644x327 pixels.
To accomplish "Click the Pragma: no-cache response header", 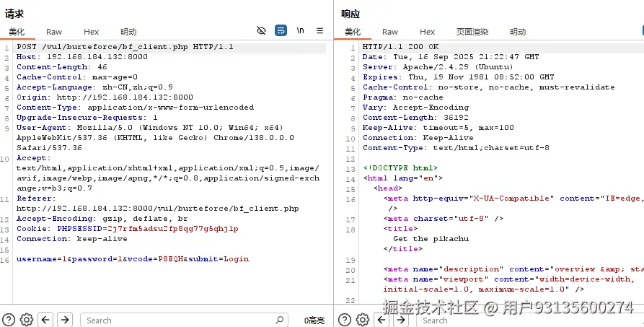I will (403, 97).
